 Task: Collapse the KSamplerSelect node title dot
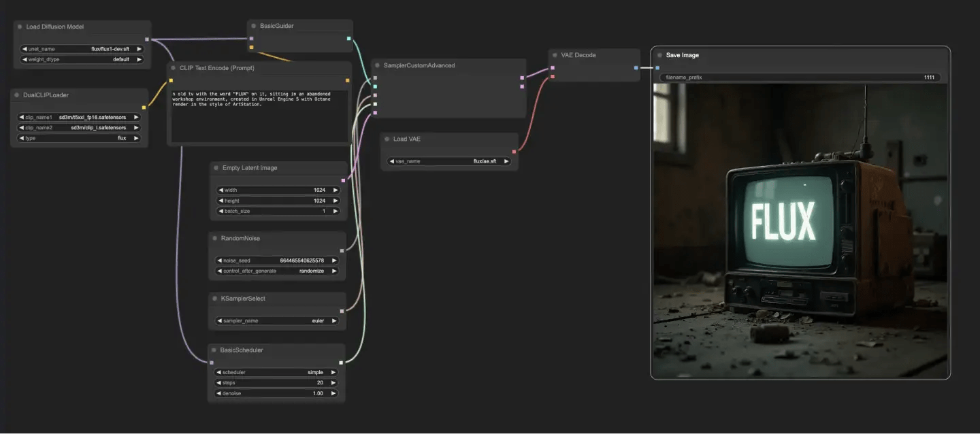tap(214, 299)
